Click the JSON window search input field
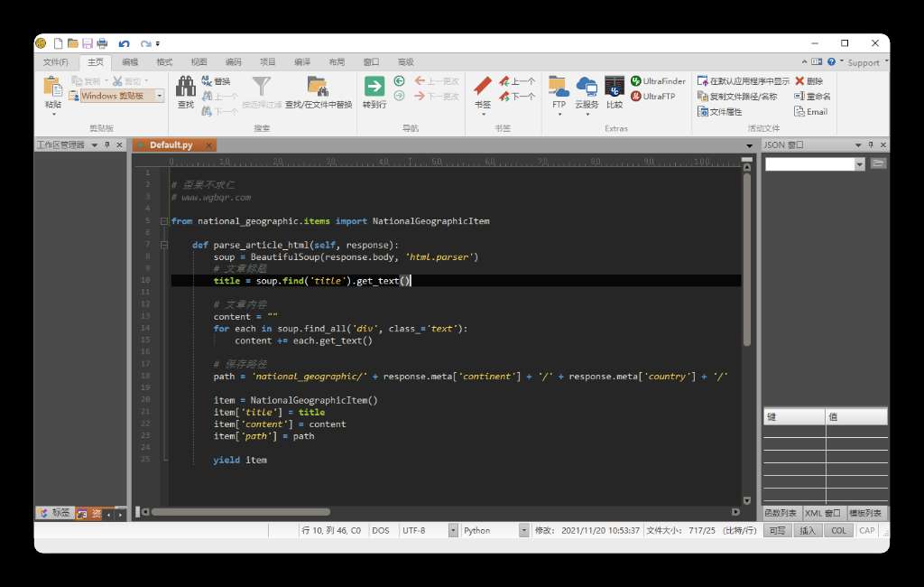Viewport: 924px width, 587px height. coord(809,164)
